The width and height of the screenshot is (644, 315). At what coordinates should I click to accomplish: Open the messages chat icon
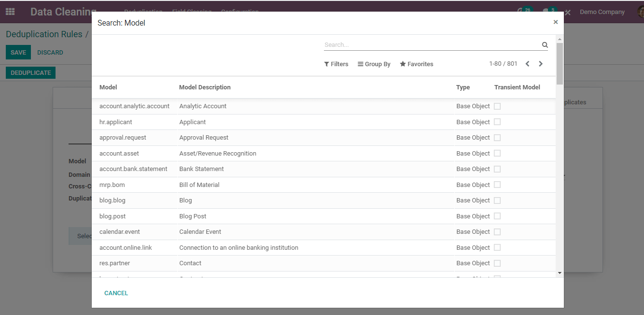546,12
